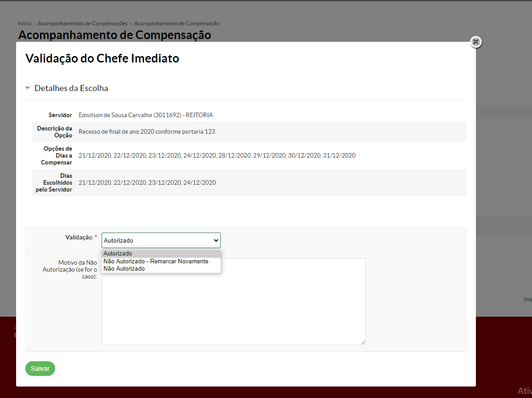Viewport: 532px width, 398px height.
Task: Open the Validação dropdown box
Action: pos(161,240)
